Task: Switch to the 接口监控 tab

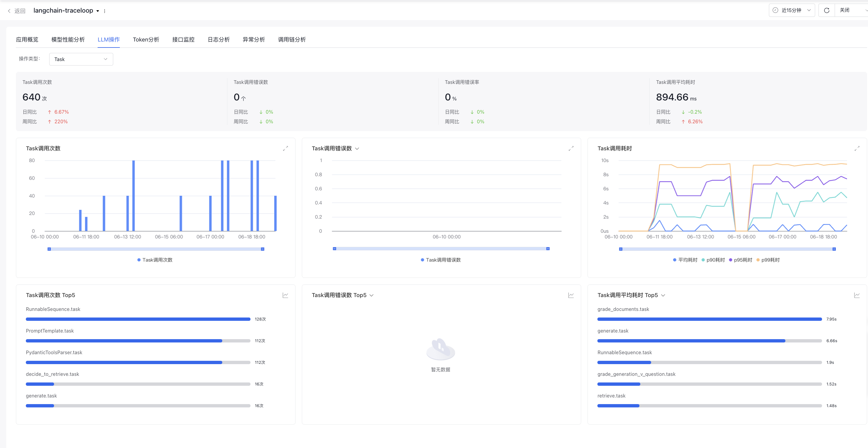Action: click(183, 39)
